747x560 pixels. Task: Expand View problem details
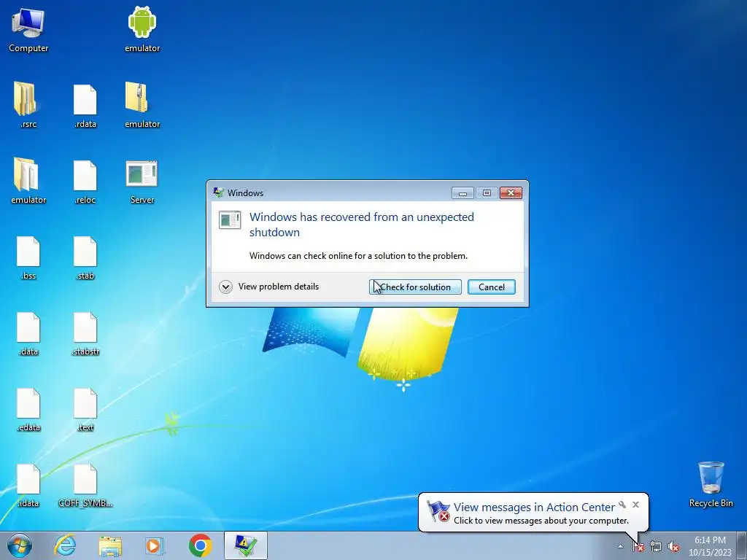269,287
